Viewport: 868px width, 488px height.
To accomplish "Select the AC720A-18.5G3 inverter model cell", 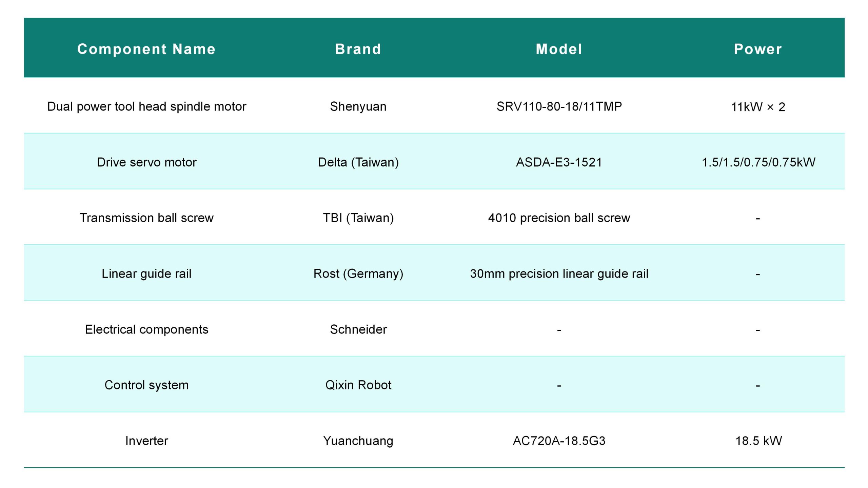I will [559, 441].
